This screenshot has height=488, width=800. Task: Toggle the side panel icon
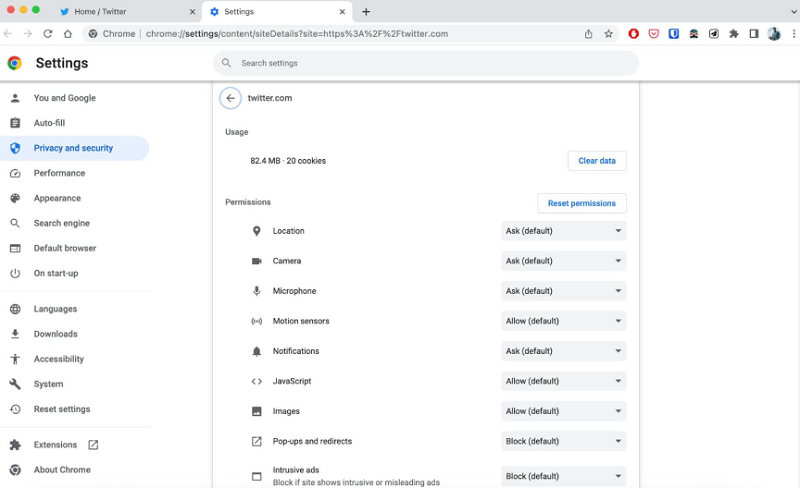click(754, 34)
